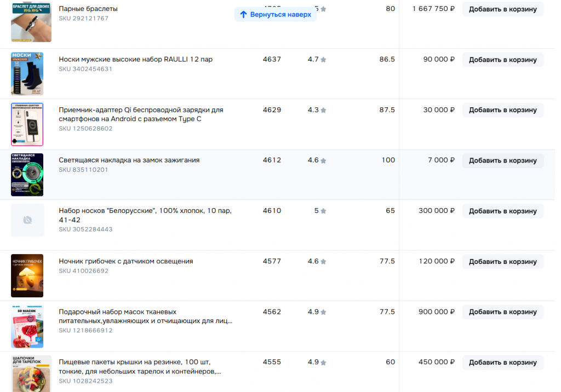This screenshot has width=561, height=392.
Task: Click the missing-photo placeholder for 'Белорусские' socks
Action: pyautogui.click(x=27, y=220)
